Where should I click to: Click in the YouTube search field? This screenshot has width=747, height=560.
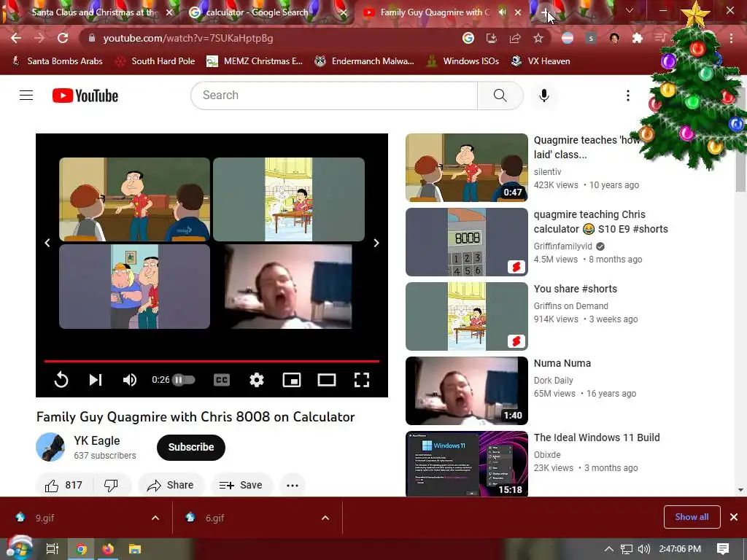[x=334, y=96]
